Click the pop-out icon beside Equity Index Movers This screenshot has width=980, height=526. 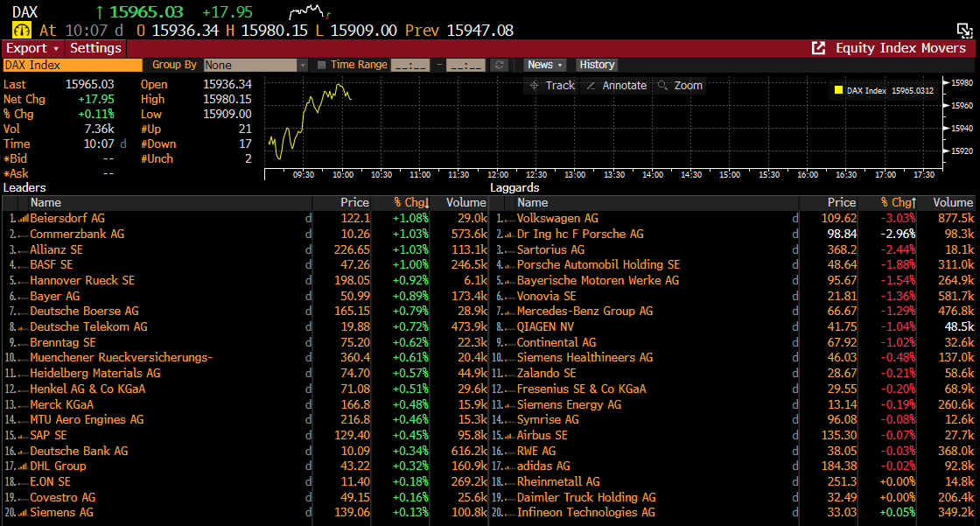point(818,48)
